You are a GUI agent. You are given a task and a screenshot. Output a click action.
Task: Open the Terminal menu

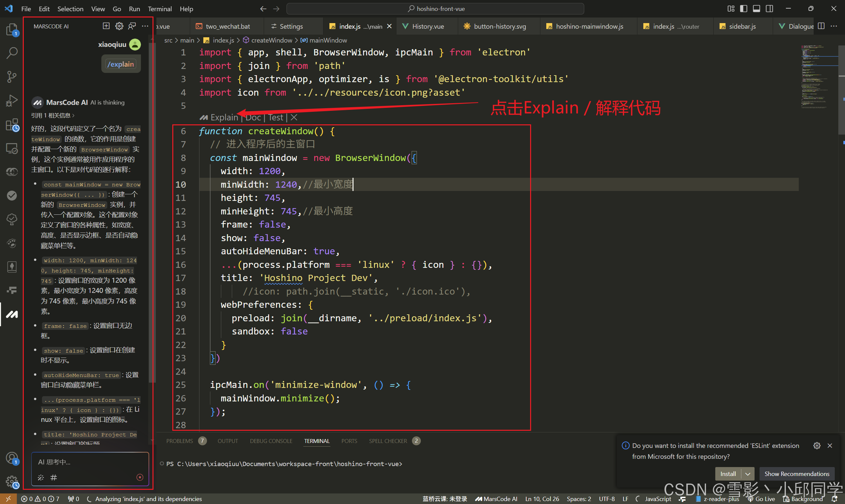159,9
